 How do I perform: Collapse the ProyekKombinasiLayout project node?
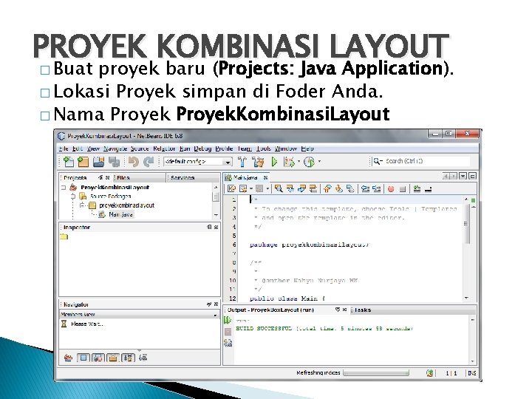64,187
